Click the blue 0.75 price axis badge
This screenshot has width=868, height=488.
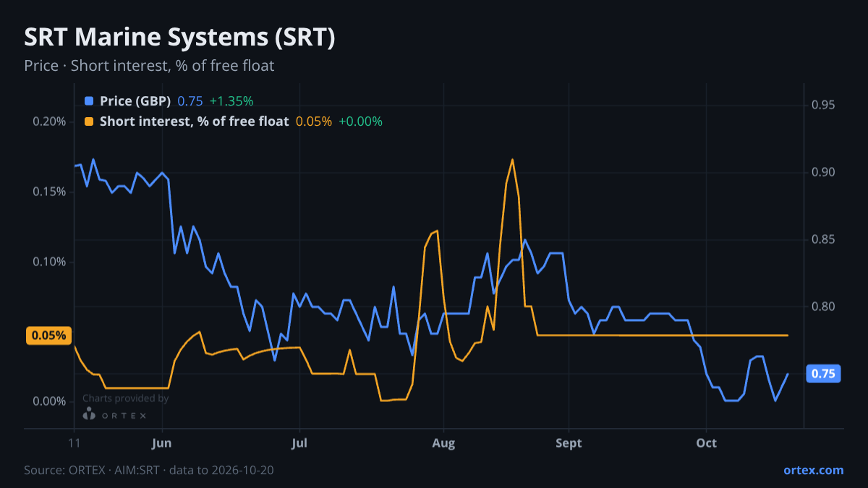[x=823, y=374]
